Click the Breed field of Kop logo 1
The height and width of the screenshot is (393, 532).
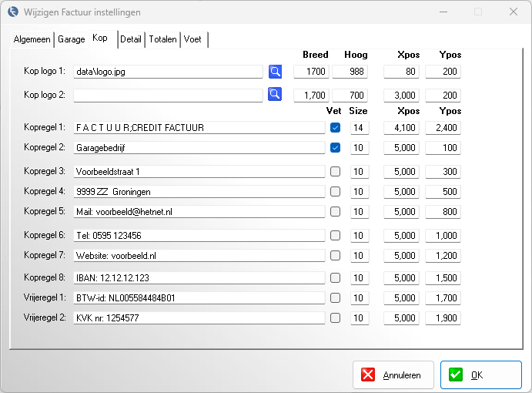pyautogui.click(x=312, y=72)
